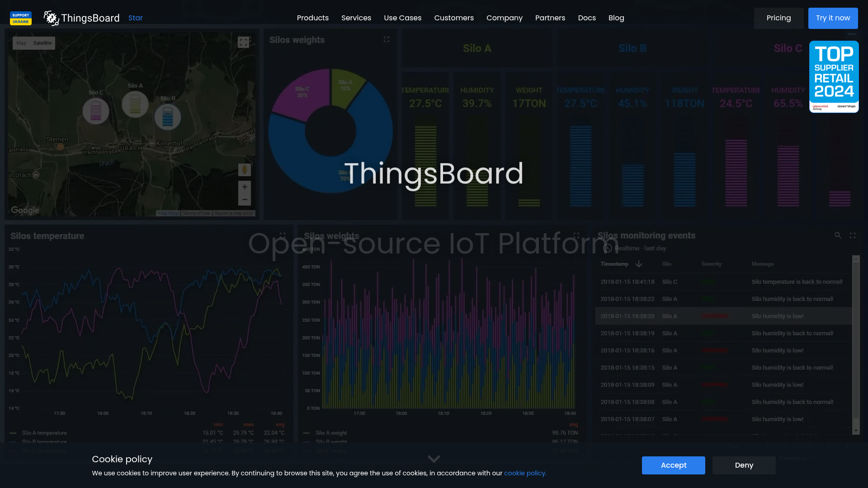The width and height of the screenshot is (868, 488).
Task: Open the Use Cases menu
Action: pyautogui.click(x=402, y=18)
